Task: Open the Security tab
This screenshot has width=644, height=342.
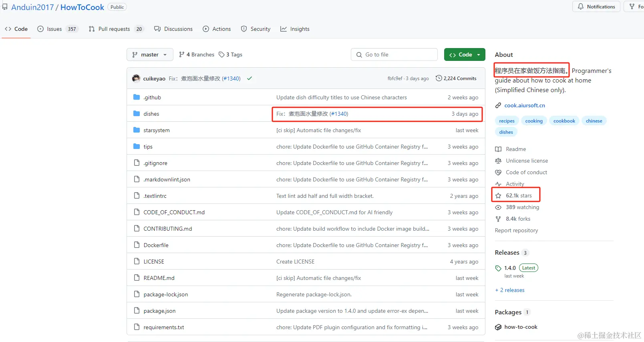Action: coord(256,29)
